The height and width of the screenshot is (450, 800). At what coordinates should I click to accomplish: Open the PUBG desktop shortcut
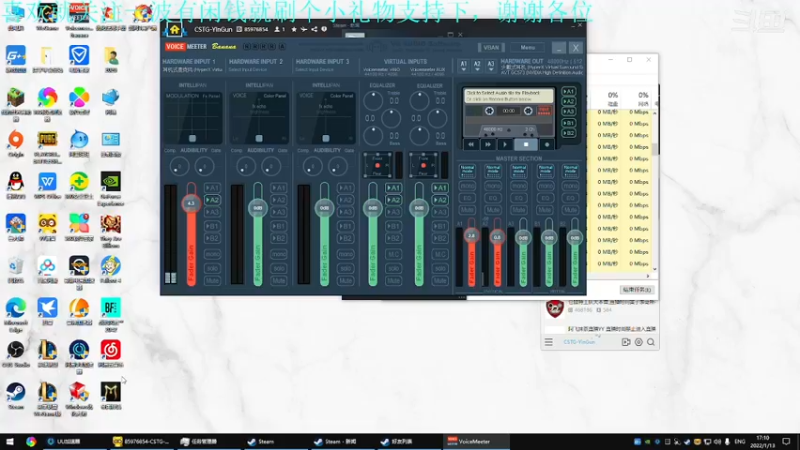47,147
